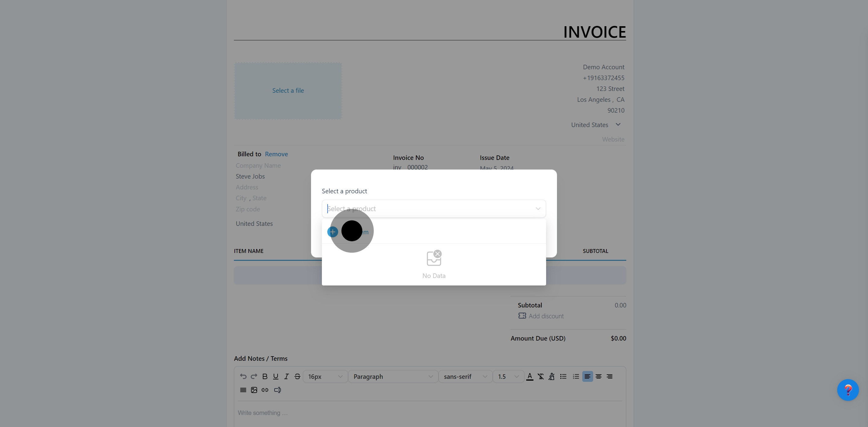This screenshot has width=868, height=427.
Task: Pick the text color A swatch
Action: (530, 376)
